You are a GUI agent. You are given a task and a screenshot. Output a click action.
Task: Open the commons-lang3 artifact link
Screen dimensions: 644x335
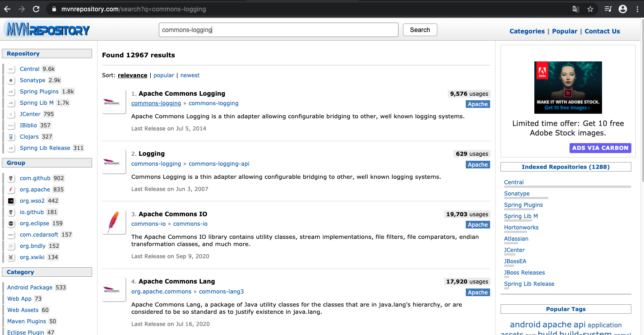221,292
